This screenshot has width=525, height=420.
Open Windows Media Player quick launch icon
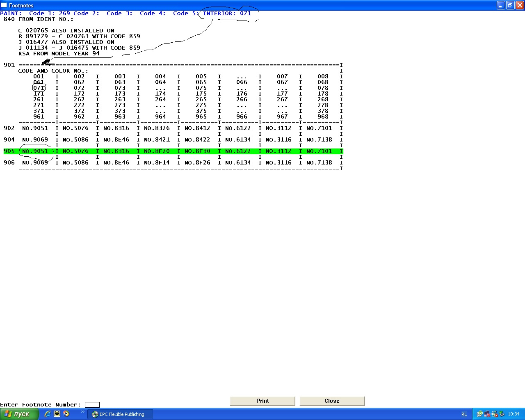(x=66, y=414)
